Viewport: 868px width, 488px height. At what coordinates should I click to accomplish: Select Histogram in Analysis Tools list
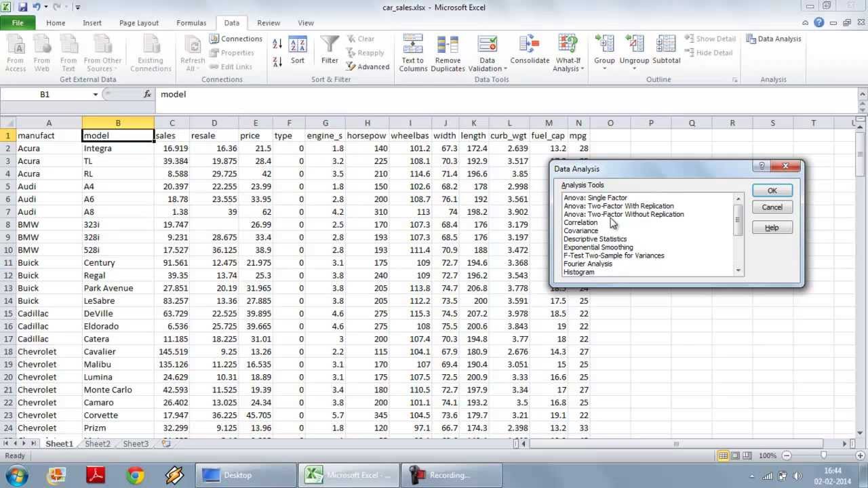pos(579,272)
